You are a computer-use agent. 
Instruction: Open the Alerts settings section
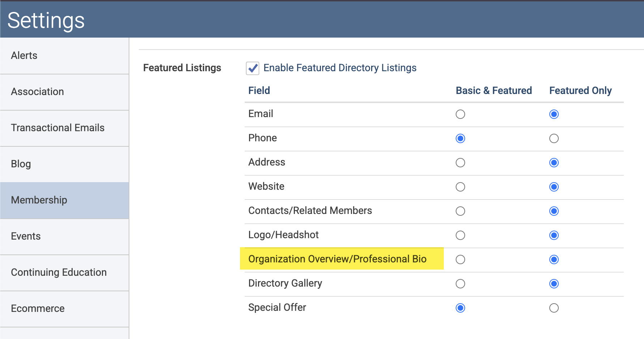(x=64, y=56)
